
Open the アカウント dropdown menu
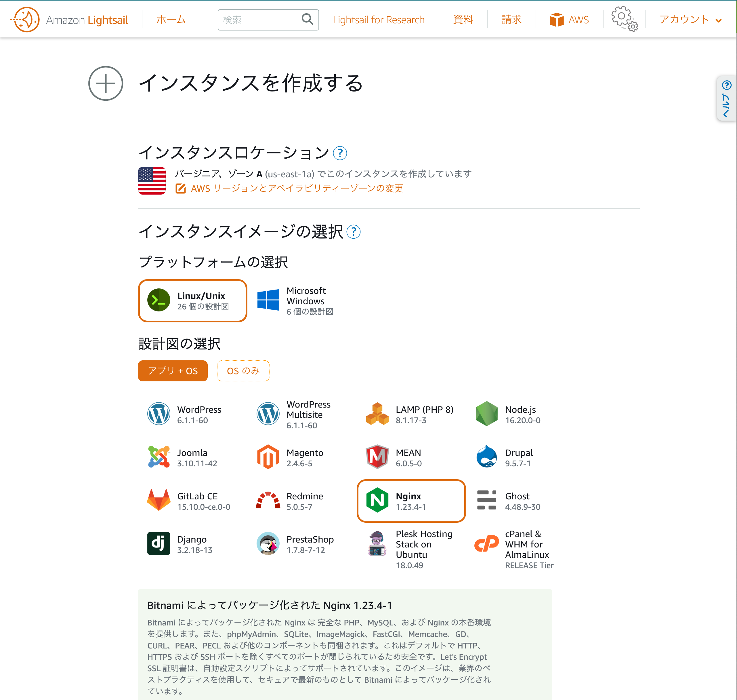pos(690,19)
